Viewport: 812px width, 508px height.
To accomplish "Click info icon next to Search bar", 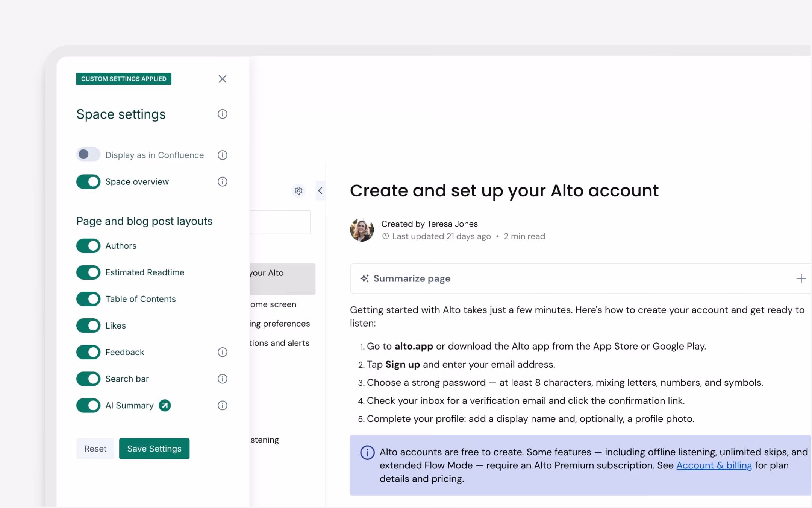I will pyautogui.click(x=222, y=379).
